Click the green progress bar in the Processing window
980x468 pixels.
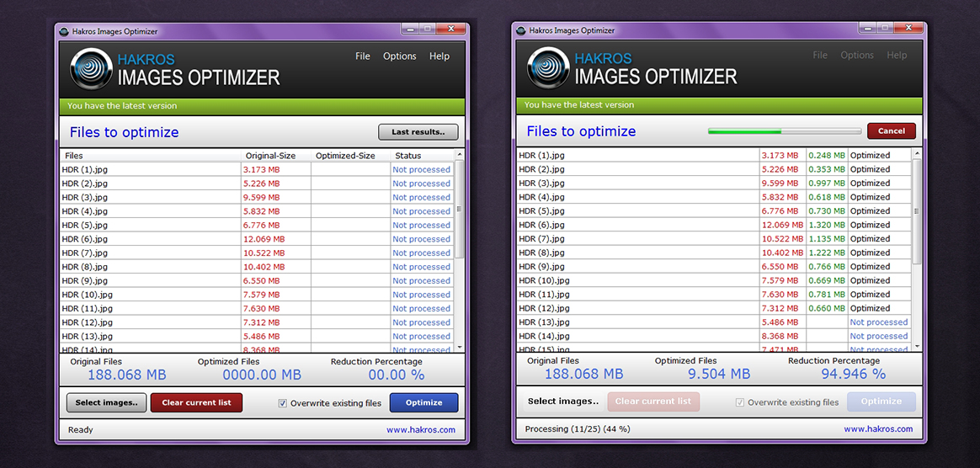point(785,131)
